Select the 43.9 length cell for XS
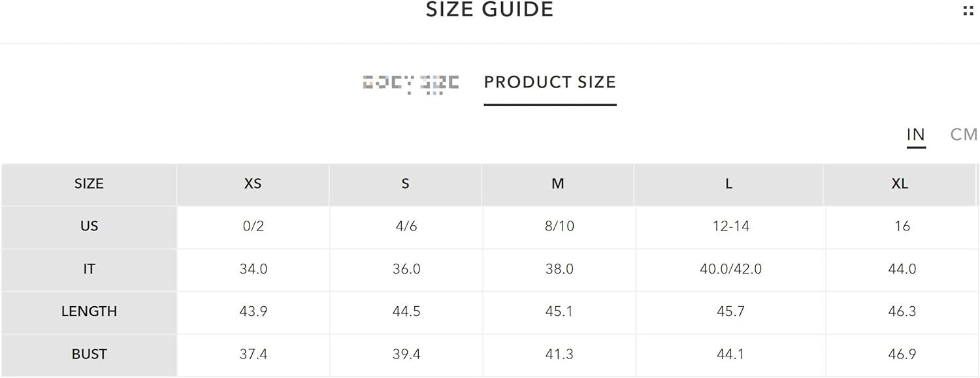The image size is (980, 378). pos(253,311)
